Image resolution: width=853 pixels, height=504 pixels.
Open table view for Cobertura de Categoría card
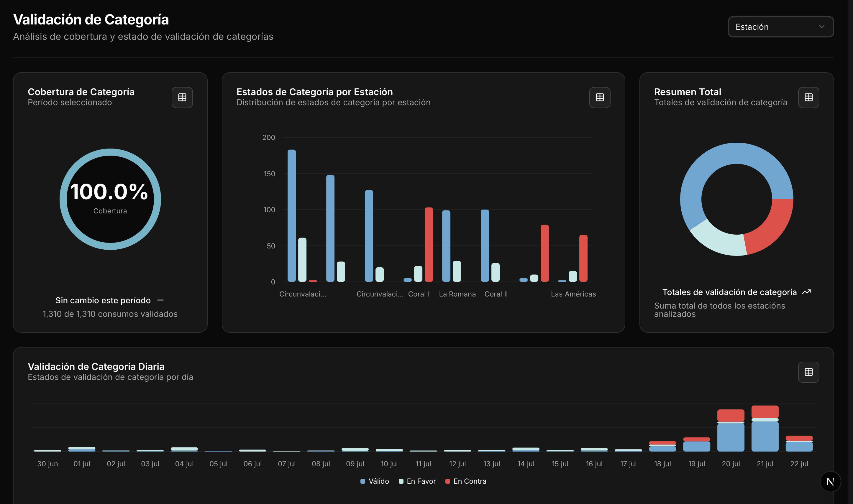[182, 98]
